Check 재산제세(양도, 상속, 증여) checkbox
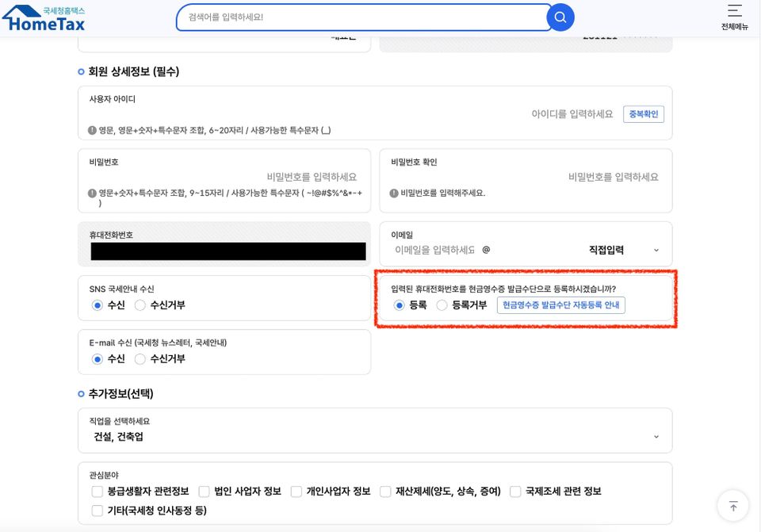Screen dimensions: 761x532 385,492
